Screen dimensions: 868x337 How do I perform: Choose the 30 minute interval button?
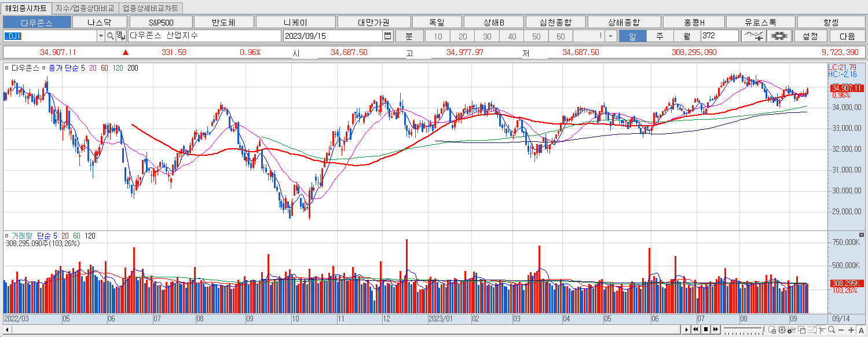(487, 36)
